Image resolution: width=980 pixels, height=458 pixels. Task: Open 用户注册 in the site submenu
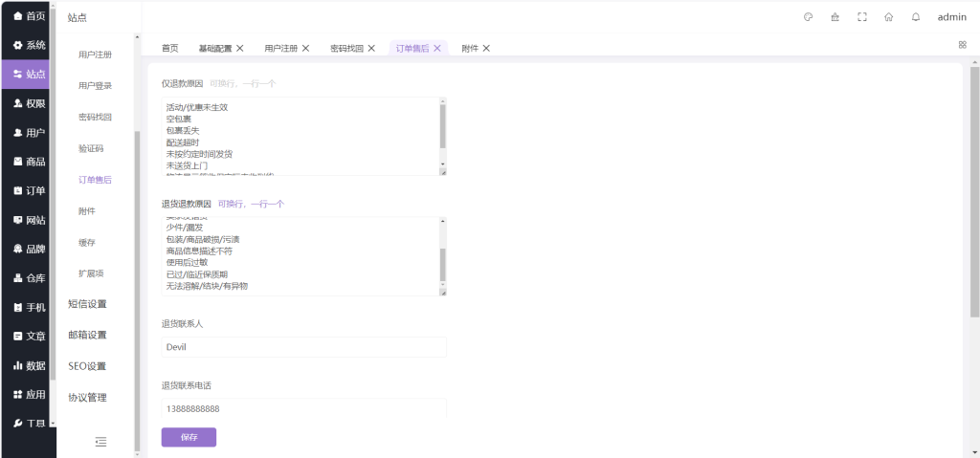(95, 55)
